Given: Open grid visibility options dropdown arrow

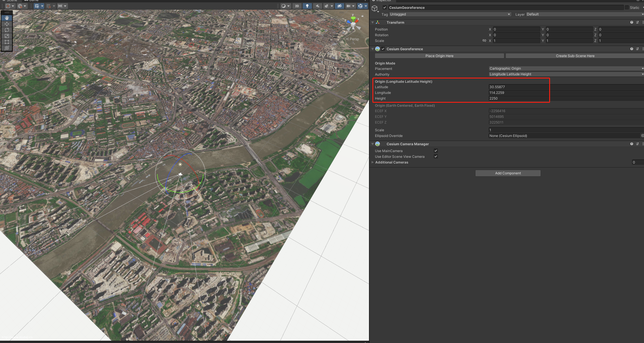Looking at the screenshot, I should pos(42,6).
